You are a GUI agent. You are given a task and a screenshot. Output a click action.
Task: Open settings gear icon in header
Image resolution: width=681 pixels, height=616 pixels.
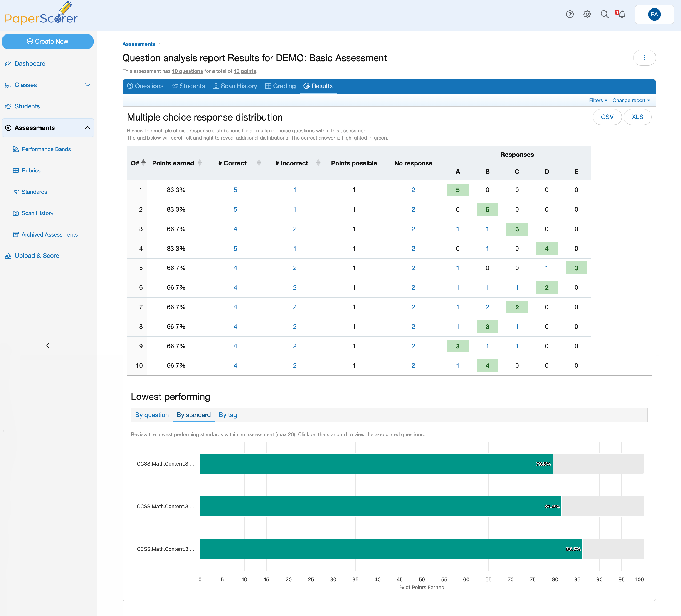tap(587, 14)
